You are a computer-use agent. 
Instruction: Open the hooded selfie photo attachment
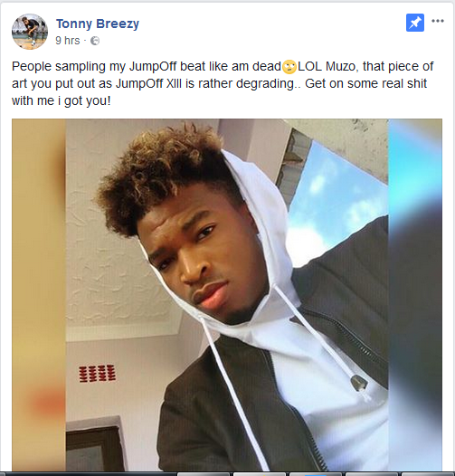pos(227,295)
